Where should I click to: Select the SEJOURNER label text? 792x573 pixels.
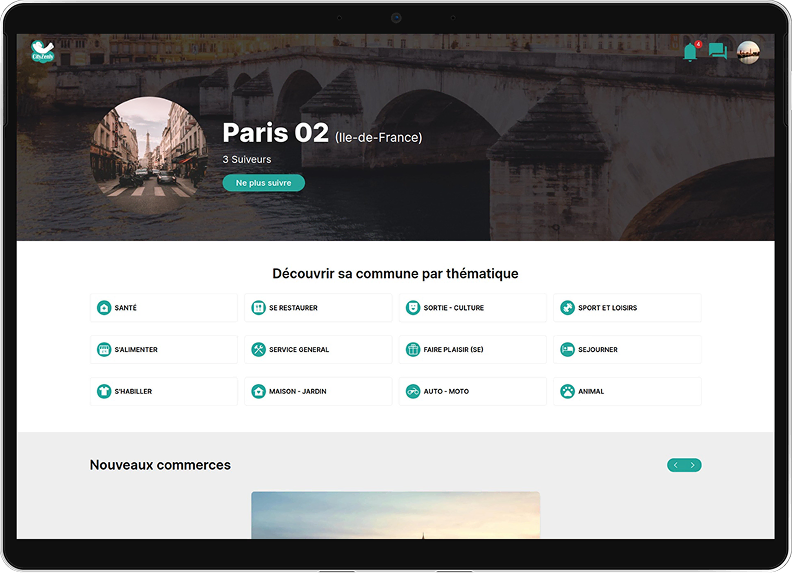click(x=598, y=350)
